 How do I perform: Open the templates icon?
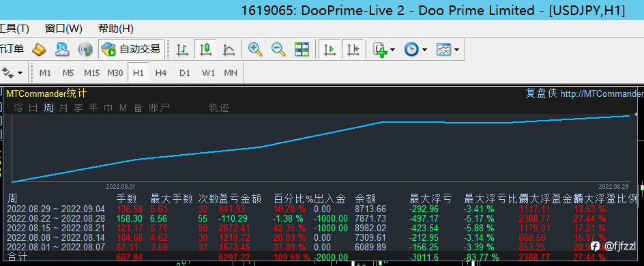click(443, 50)
